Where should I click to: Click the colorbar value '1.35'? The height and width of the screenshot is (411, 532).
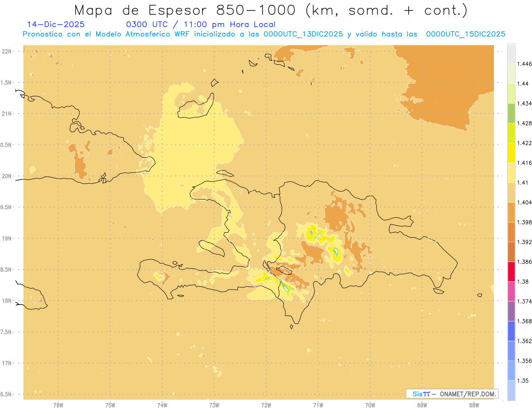click(524, 380)
